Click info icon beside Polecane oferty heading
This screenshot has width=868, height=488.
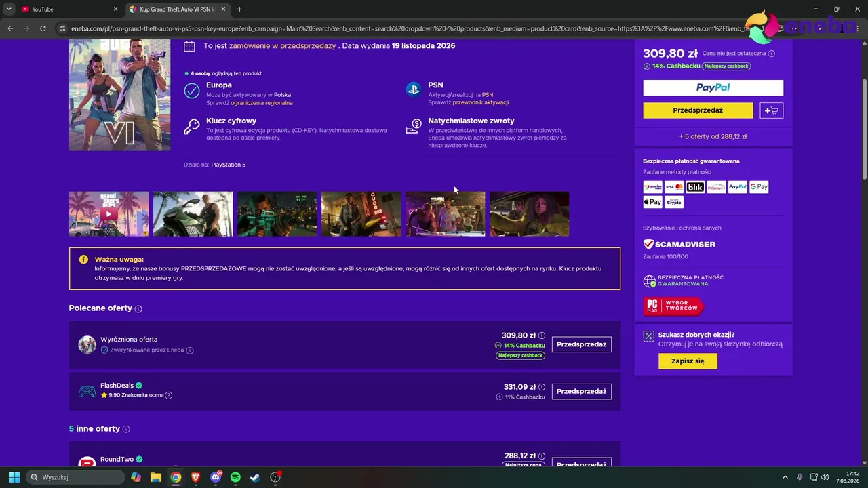pos(138,309)
